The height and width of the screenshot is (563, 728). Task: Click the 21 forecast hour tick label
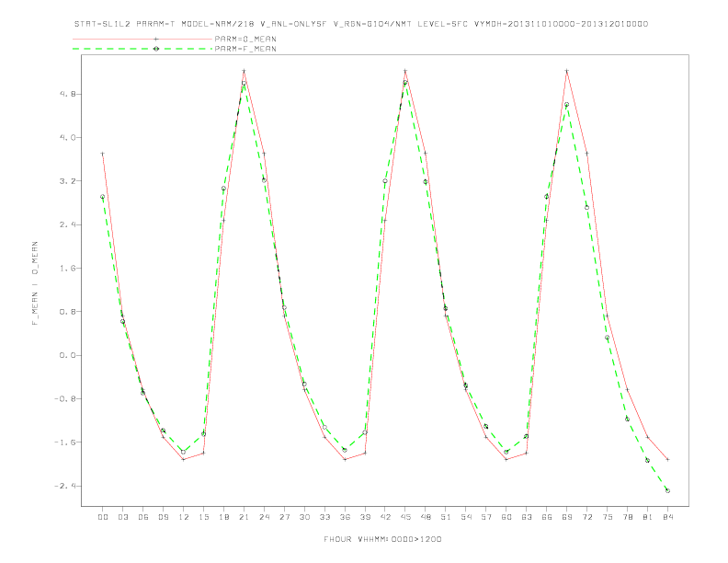(244, 517)
